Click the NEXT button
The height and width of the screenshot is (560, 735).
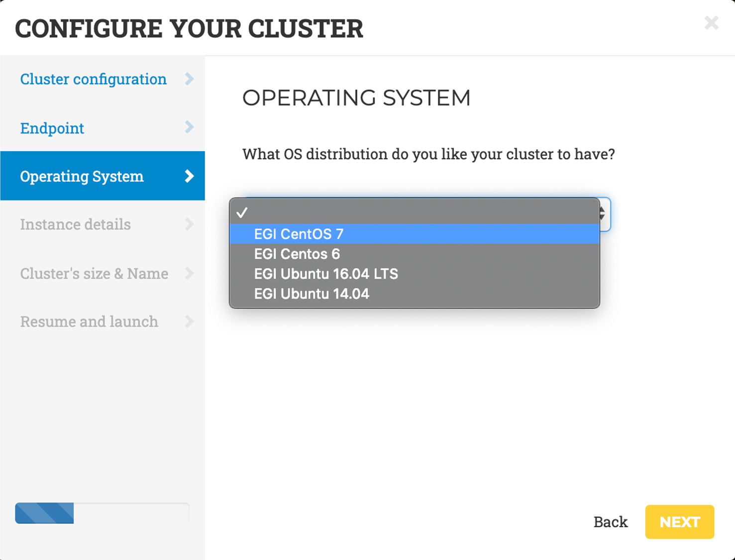[679, 522]
